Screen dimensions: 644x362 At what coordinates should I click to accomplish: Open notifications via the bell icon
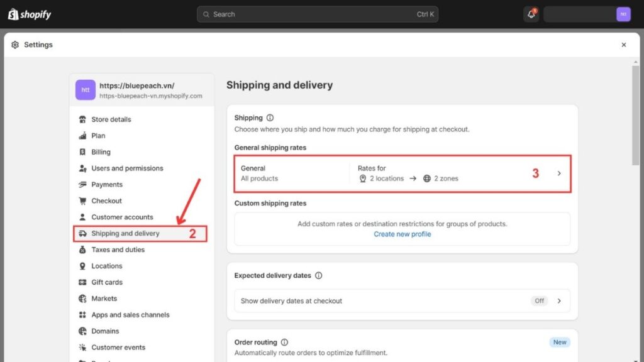coord(530,14)
